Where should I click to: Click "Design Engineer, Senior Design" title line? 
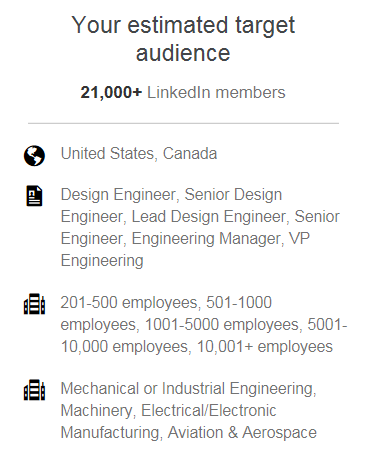[x=171, y=195]
